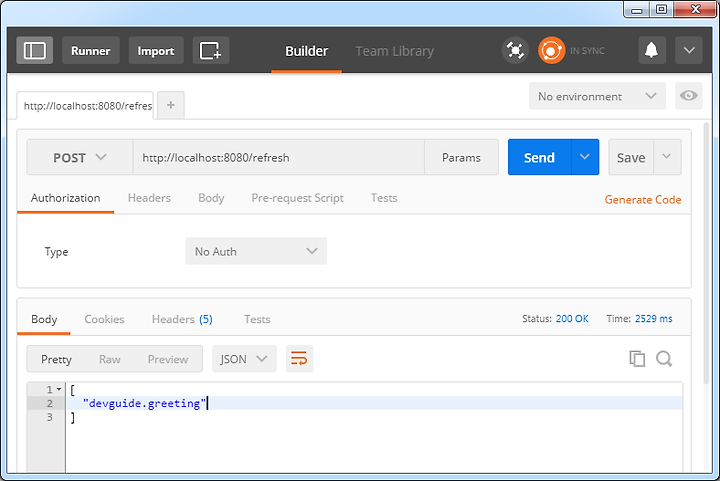Open notifications bell icon

652,50
